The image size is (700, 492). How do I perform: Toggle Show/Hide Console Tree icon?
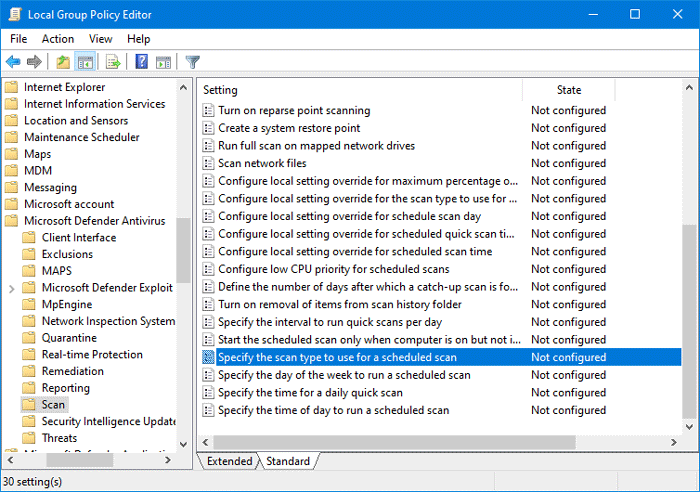(85, 62)
